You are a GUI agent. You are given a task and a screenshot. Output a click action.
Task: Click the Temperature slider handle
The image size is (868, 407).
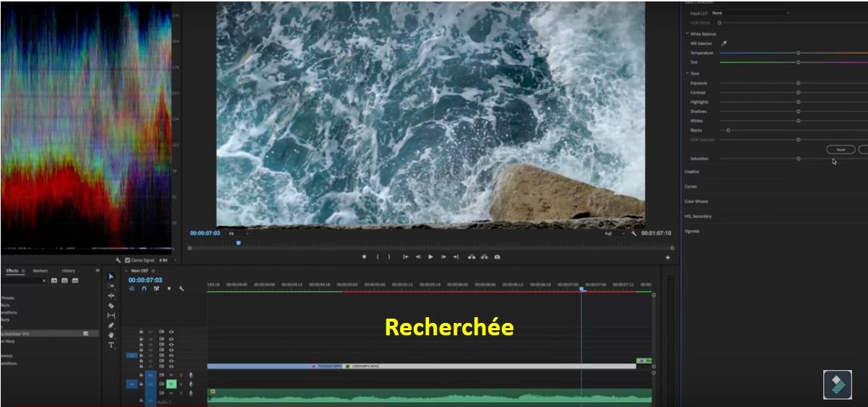point(799,53)
